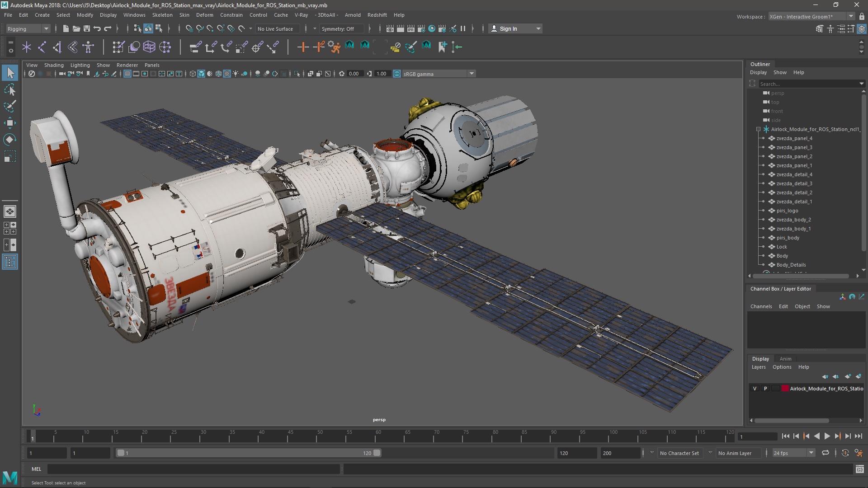The image size is (868, 488).
Task: Click the red layer color swatch
Action: [785, 389]
